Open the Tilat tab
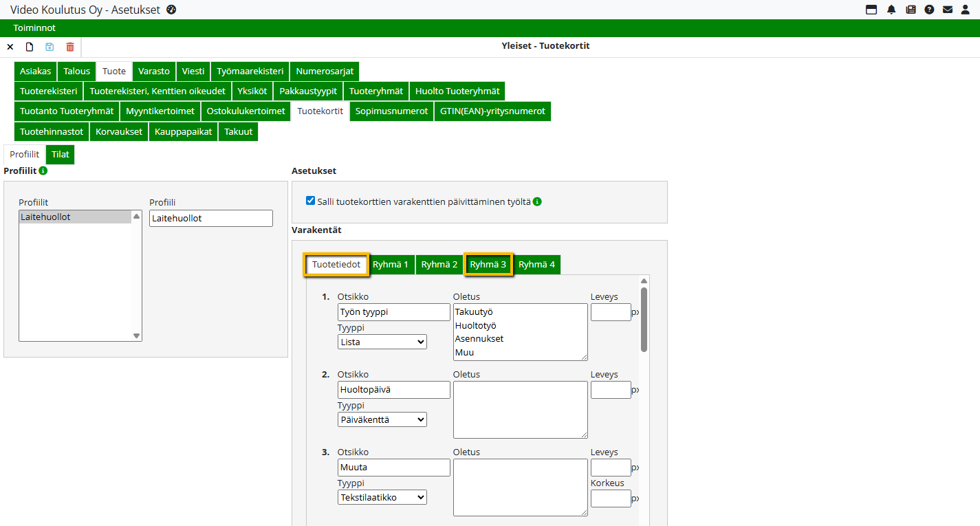The height and width of the screenshot is (526, 980). click(61, 155)
